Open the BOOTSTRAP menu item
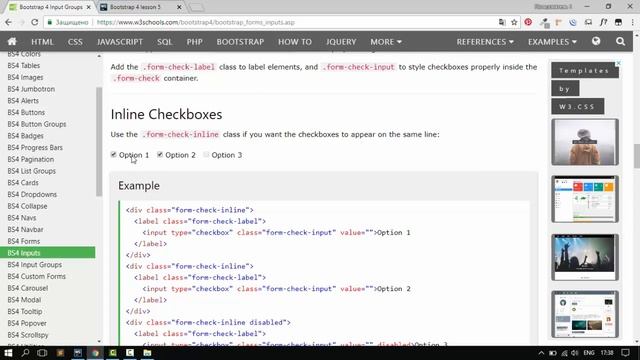The width and height of the screenshot is (640, 360). (240, 42)
